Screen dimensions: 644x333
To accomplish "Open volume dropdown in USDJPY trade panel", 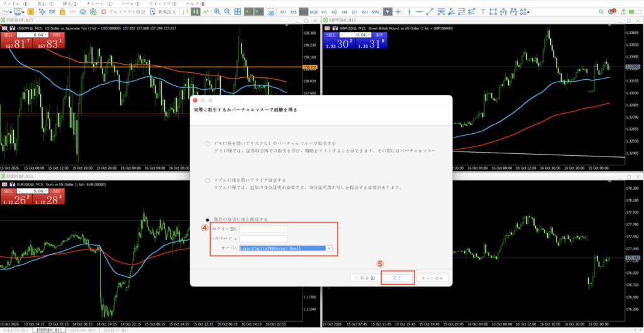I will pos(18,35).
